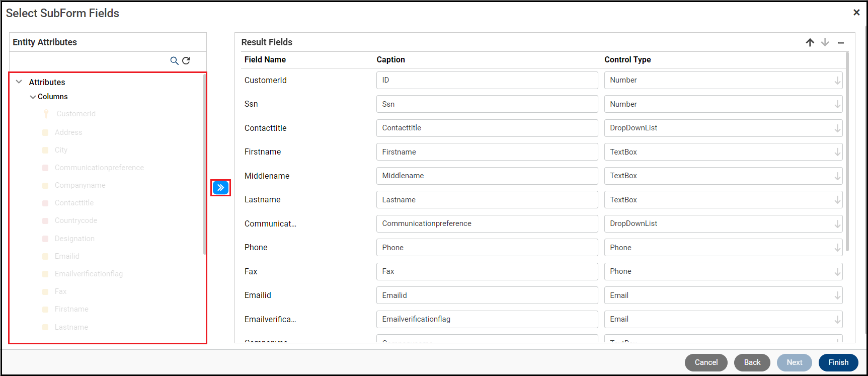Viewport: 868px width, 376px height.
Task: Collapse the Columns tree node
Action: (33, 97)
